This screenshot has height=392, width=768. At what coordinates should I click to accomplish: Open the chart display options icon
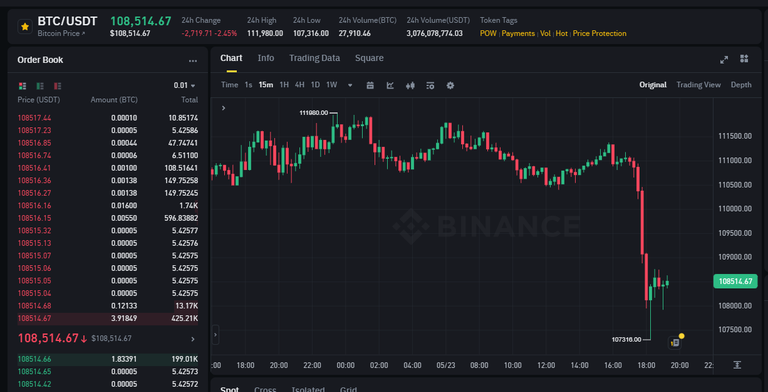coord(430,85)
